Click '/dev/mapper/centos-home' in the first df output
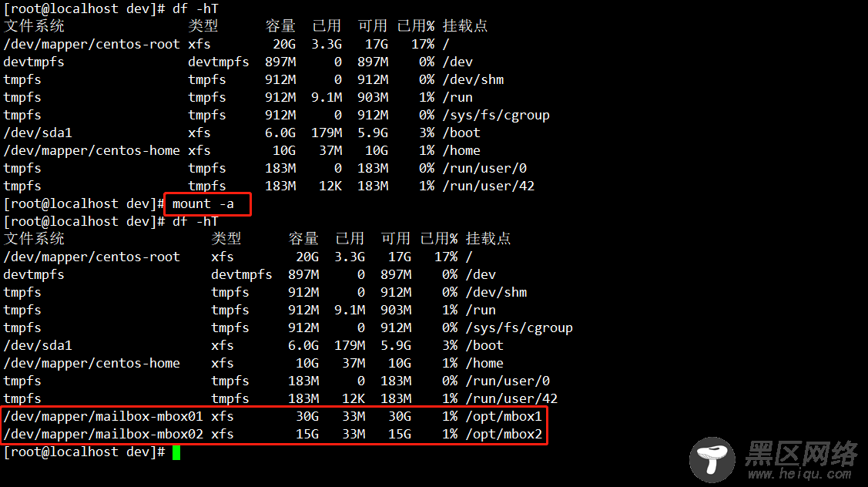Screen dimensions: 868x487 pos(92,151)
